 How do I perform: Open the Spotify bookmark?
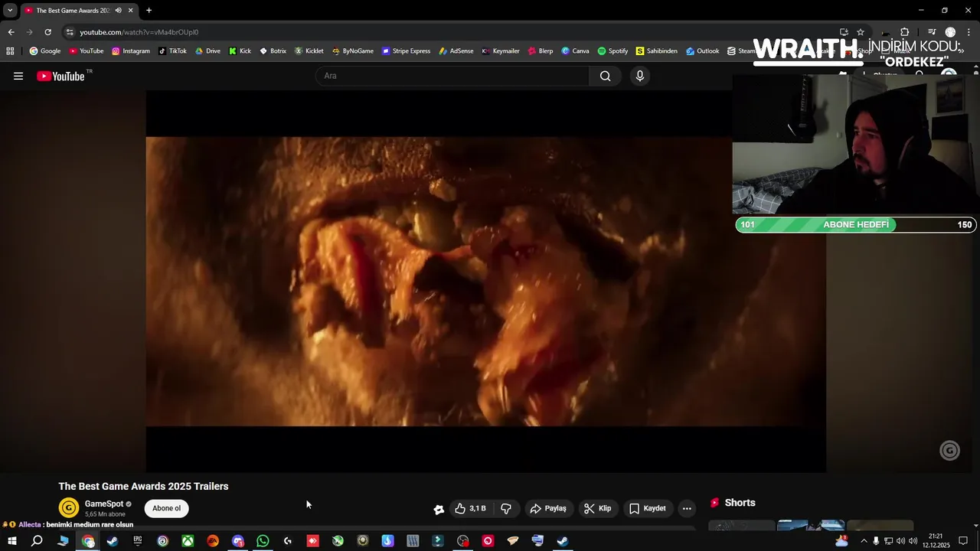(612, 51)
